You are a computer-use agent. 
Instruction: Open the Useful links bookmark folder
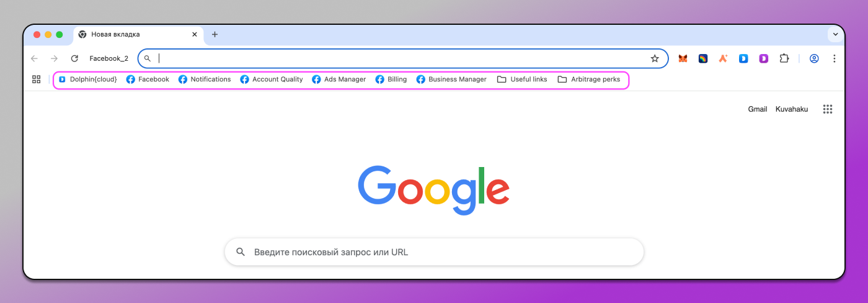click(522, 79)
